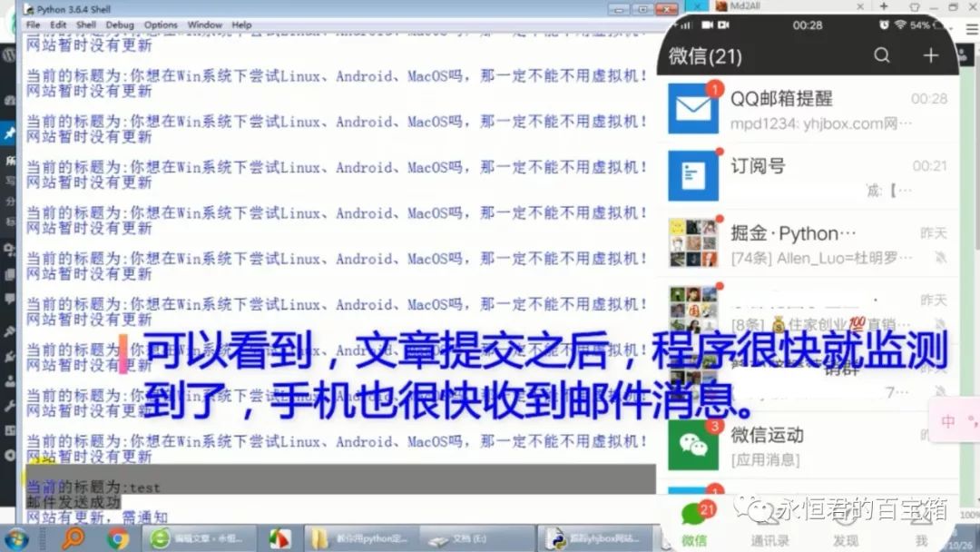Viewport: 980px width, 552px height.
Task: Tap the WeChat plus icon in header
Action: point(931,55)
